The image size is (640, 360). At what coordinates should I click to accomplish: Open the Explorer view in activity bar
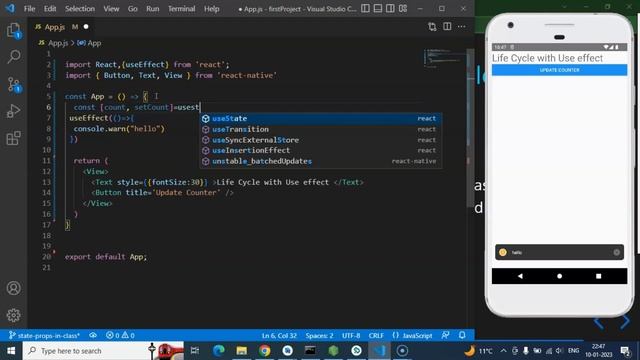(x=13, y=31)
